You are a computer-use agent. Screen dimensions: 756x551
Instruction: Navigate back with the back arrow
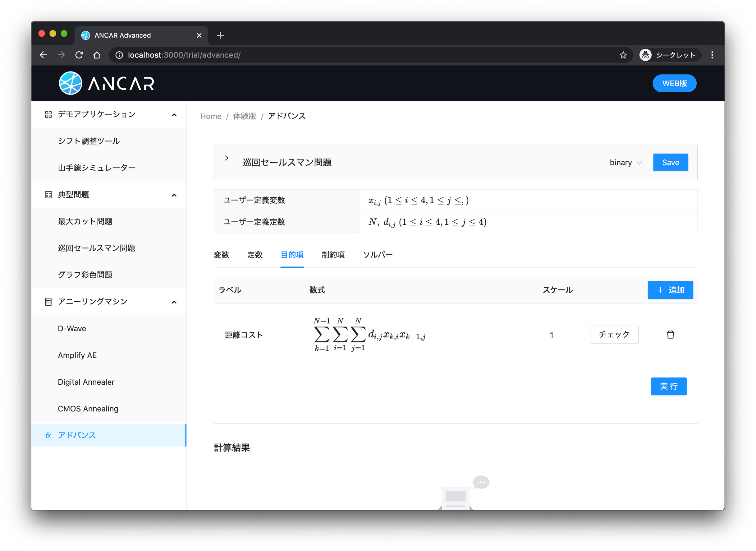(43, 55)
